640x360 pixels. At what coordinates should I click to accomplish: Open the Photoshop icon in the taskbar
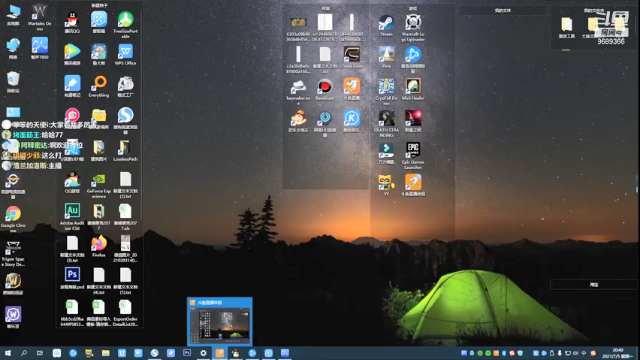(x=187, y=353)
